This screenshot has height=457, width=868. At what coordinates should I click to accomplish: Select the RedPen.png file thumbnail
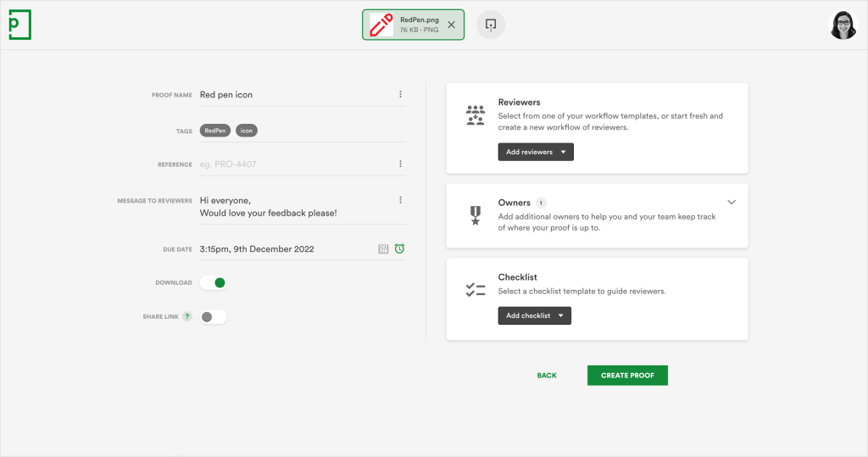381,25
